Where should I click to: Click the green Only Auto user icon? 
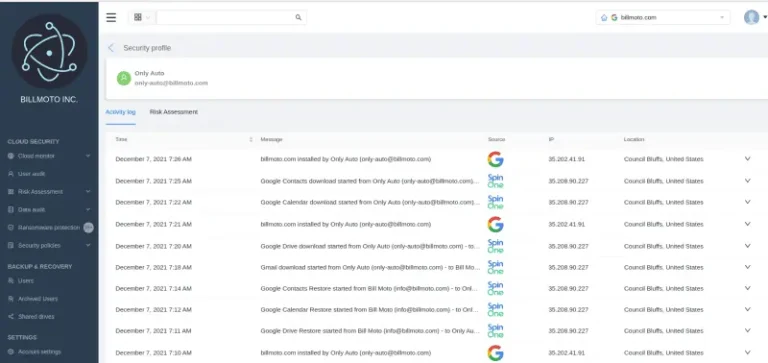click(x=124, y=78)
